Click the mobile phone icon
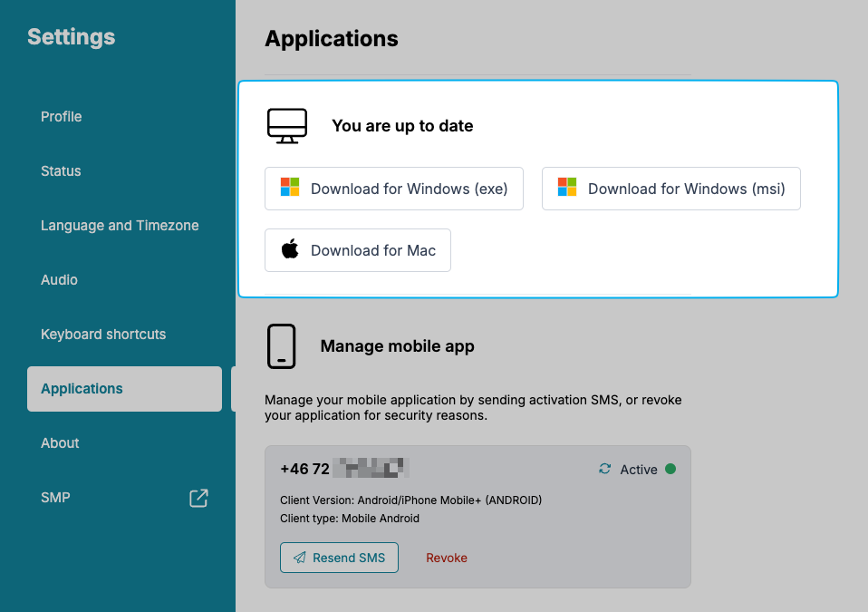 (282, 346)
